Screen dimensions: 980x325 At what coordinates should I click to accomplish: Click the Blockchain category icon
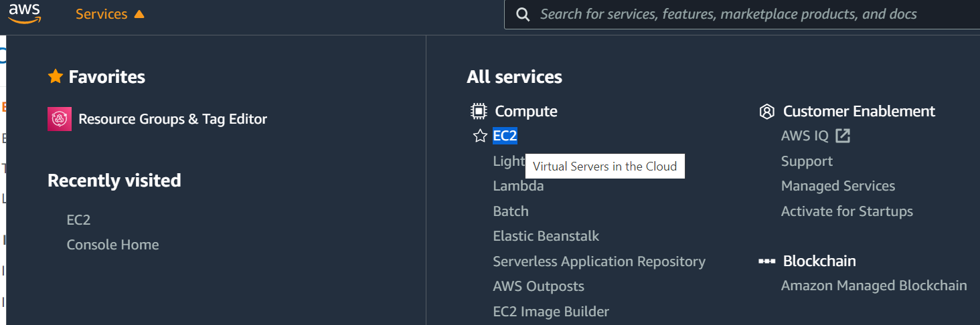pyautogui.click(x=766, y=261)
